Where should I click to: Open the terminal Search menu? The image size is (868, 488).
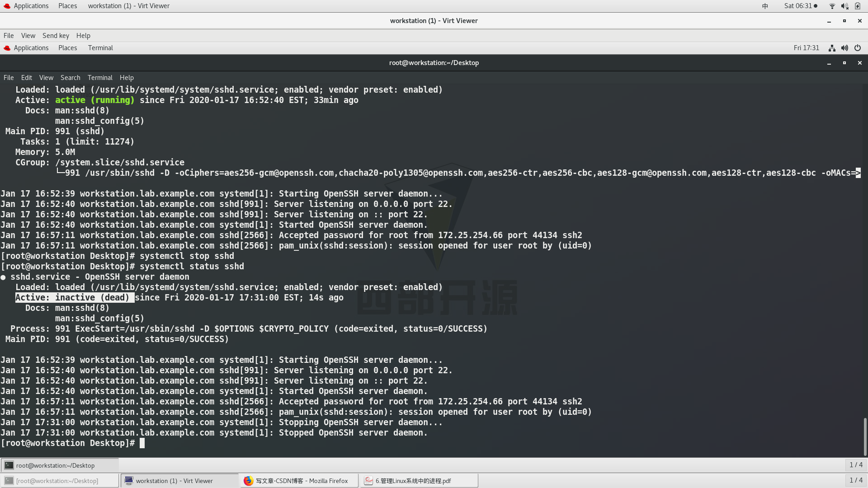click(70, 78)
